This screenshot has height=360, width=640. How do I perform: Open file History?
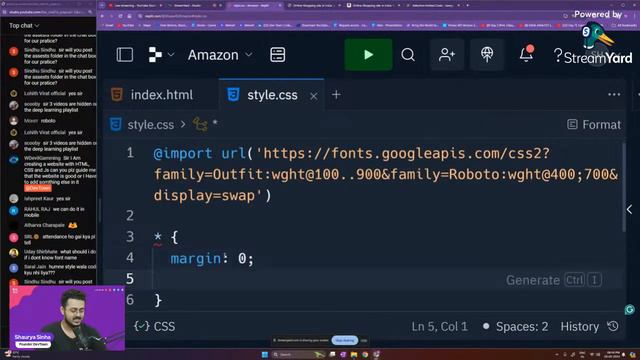589,326
